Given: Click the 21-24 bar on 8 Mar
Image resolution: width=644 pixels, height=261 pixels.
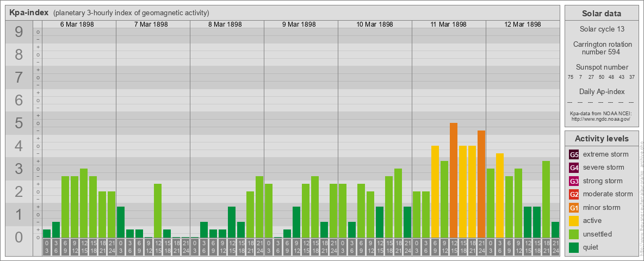Looking at the screenshot, I should [259, 207].
